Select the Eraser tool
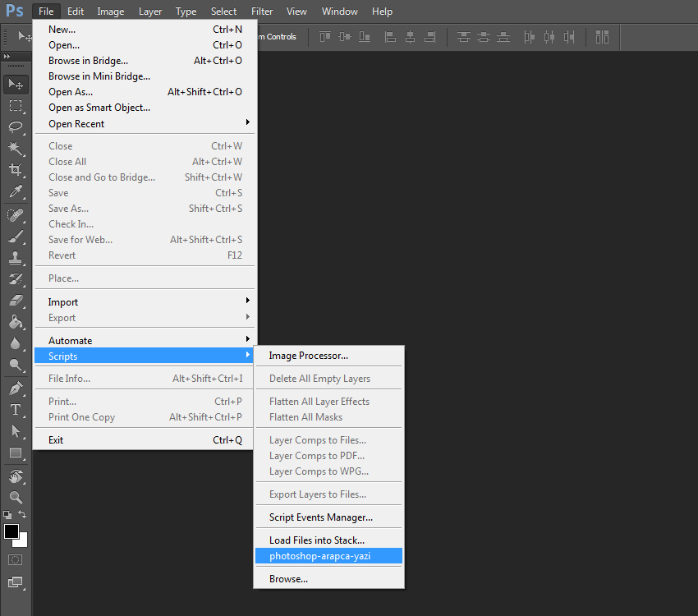 pyautogui.click(x=16, y=301)
